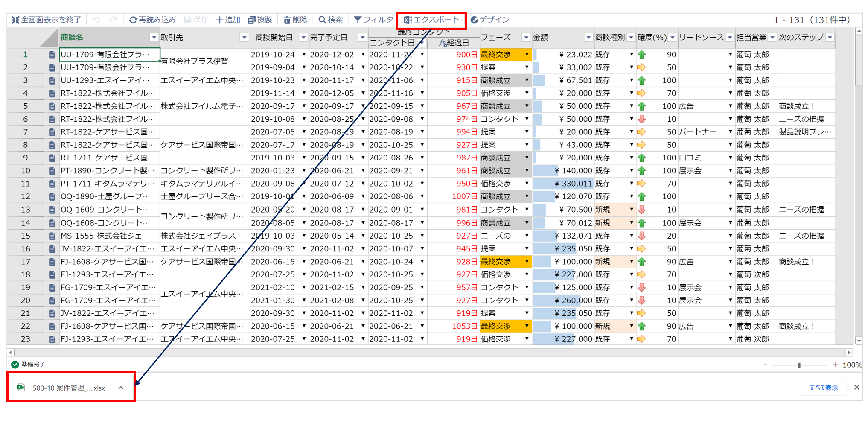Select 1053日 elapsed days cell
The width and height of the screenshot is (868, 426).
[x=453, y=326]
